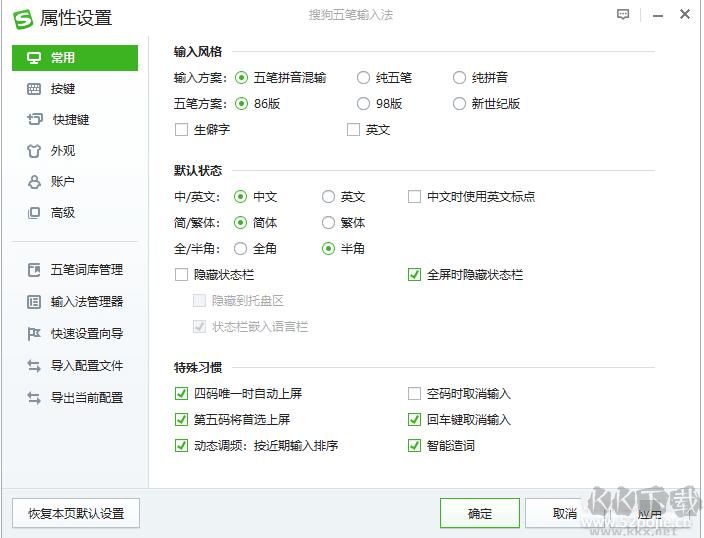Close the 属性设置 window
This screenshot has width=704, height=538.
685,14
